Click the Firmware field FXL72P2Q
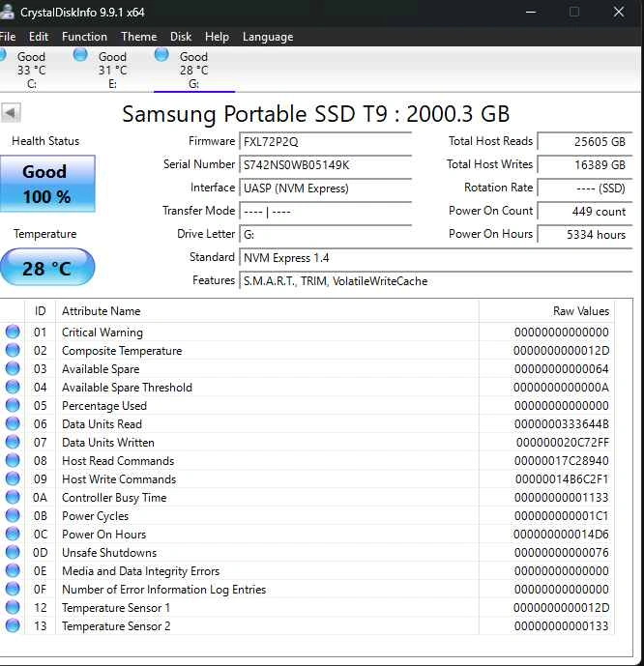The width and height of the screenshot is (644, 666). pos(326,141)
